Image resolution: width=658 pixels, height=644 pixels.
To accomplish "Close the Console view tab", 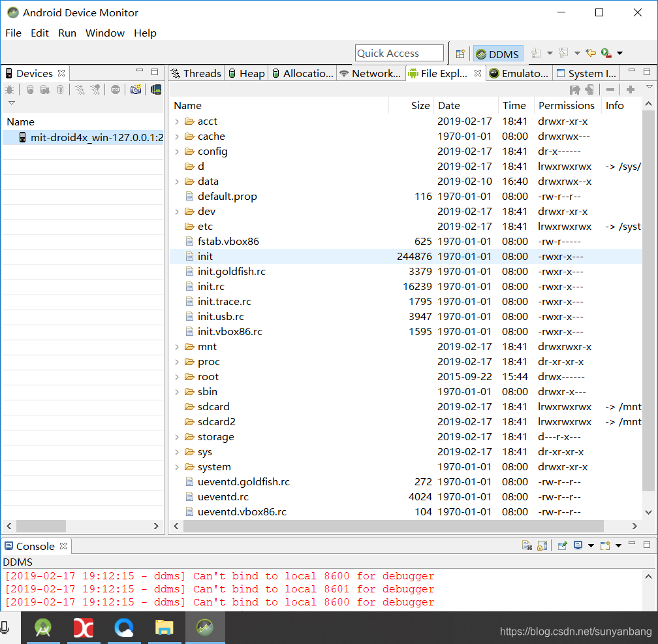I will (x=63, y=546).
